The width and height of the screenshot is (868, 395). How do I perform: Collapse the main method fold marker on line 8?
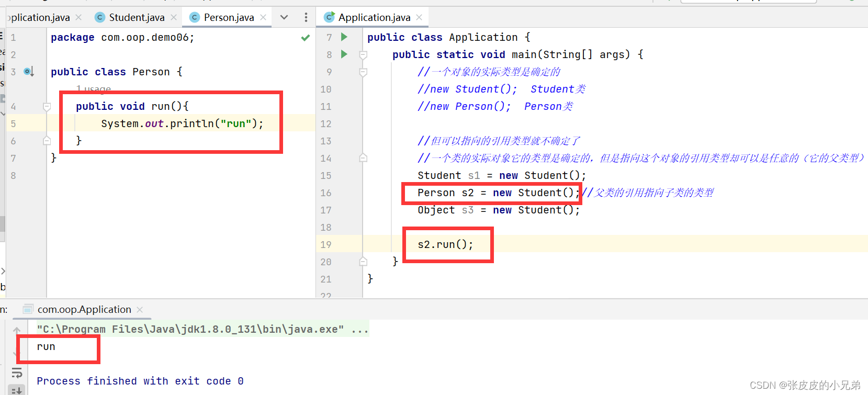coord(363,54)
